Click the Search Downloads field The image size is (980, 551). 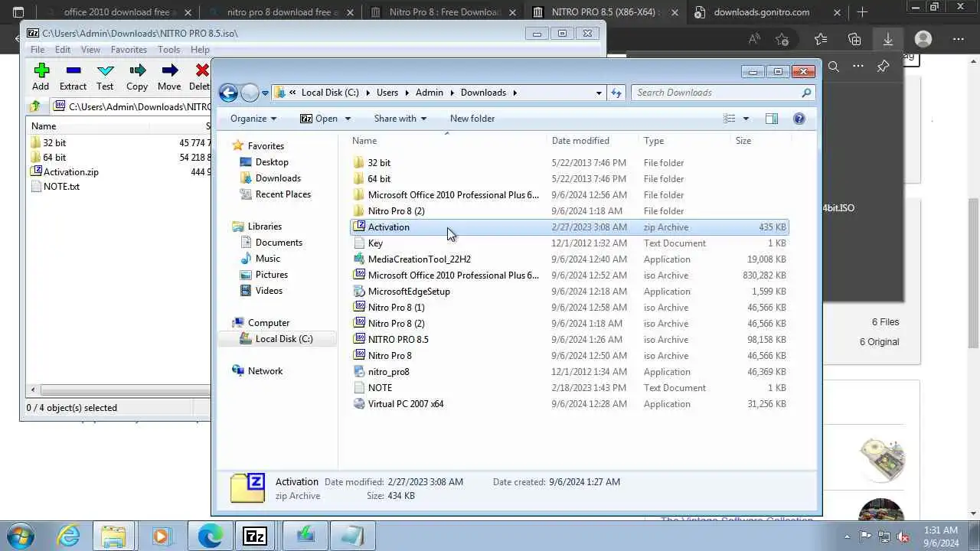[722, 93]
